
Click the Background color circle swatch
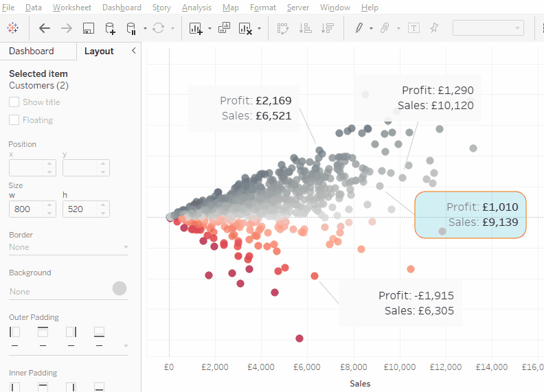click(x=120, y=288)
